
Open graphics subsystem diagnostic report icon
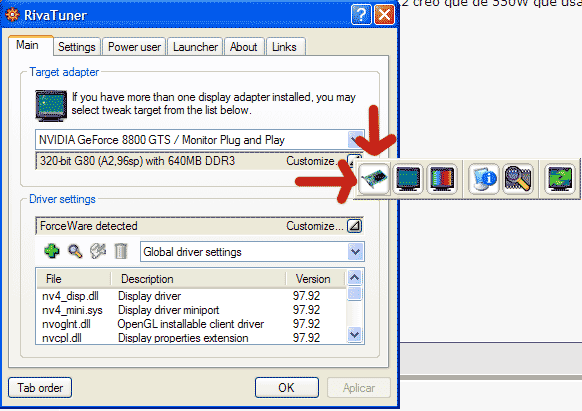point(484,179)
